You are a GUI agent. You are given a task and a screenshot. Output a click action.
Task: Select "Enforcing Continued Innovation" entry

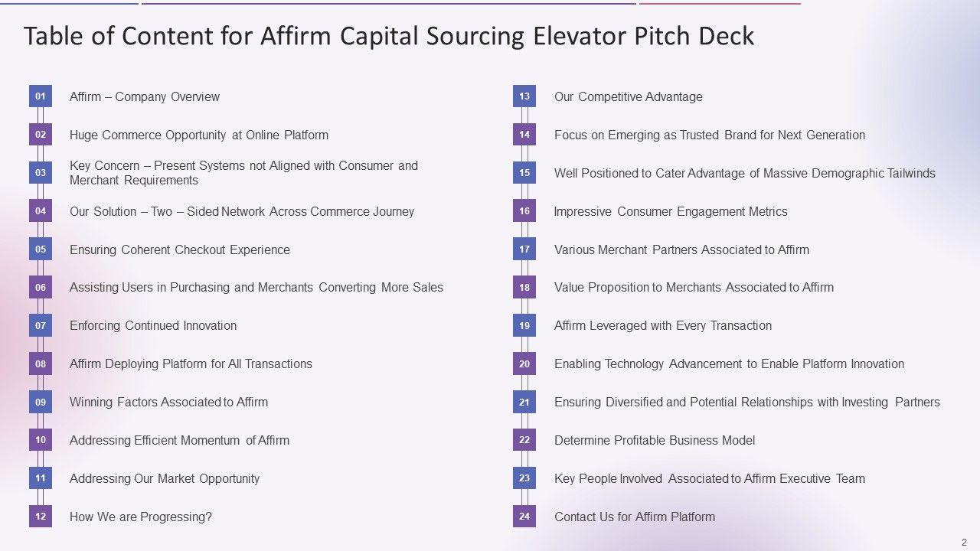point(153,325)
